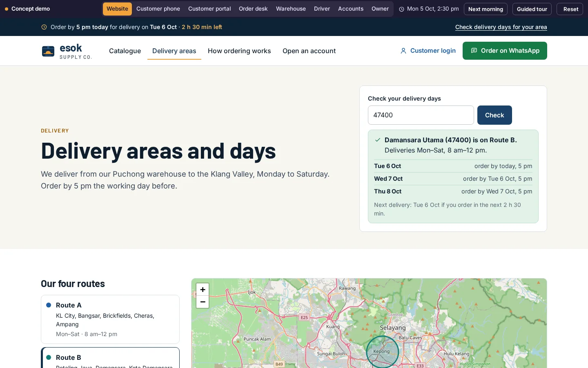The height and width of the screenshot is (368, 588).
Task: Click the clock icon in order banner
Action: point(44,27)
